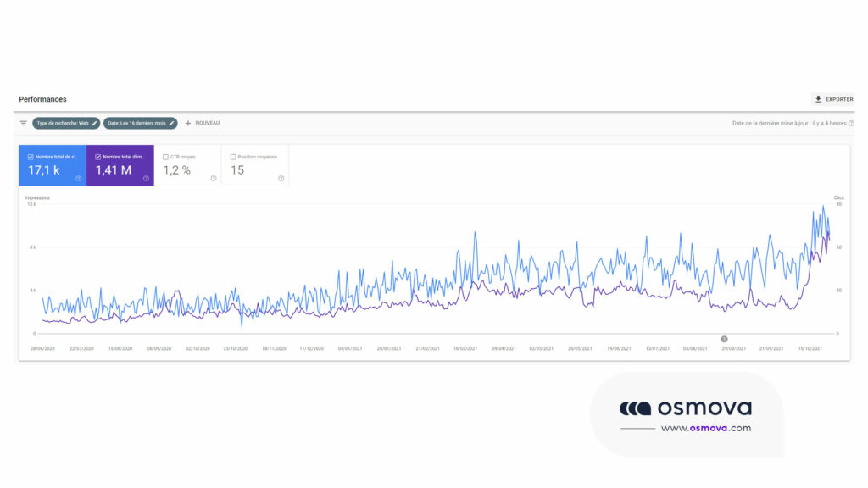Click the help icon on the Position moyenne card
The width and height of the screenshot is (868, 488).
281,178
